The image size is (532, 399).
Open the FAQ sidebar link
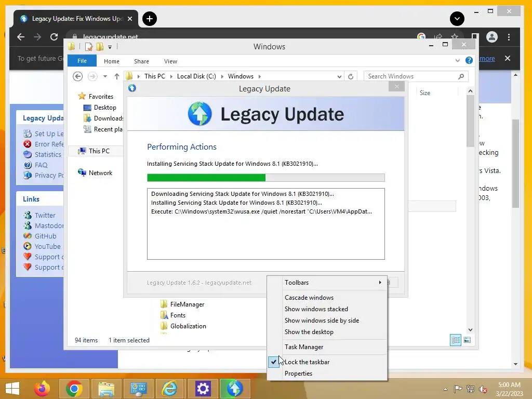tap(41, 165)
